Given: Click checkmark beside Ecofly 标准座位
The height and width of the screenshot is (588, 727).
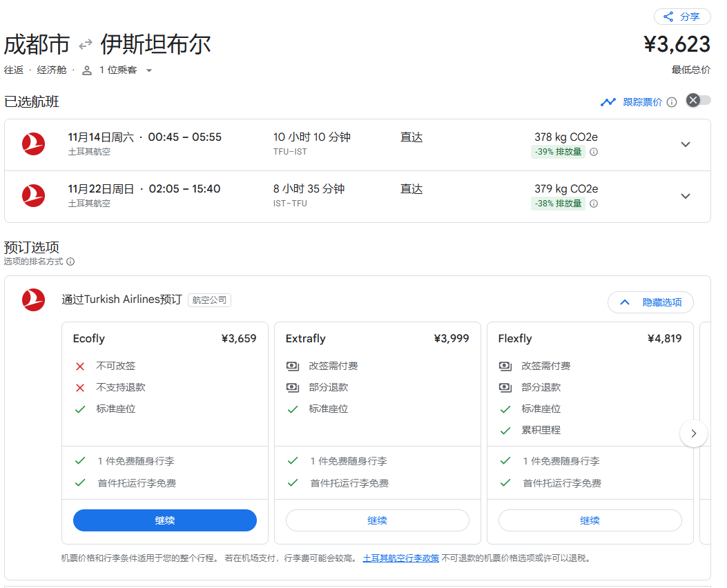Looking at the screenshot, I should tap(80, 409).
